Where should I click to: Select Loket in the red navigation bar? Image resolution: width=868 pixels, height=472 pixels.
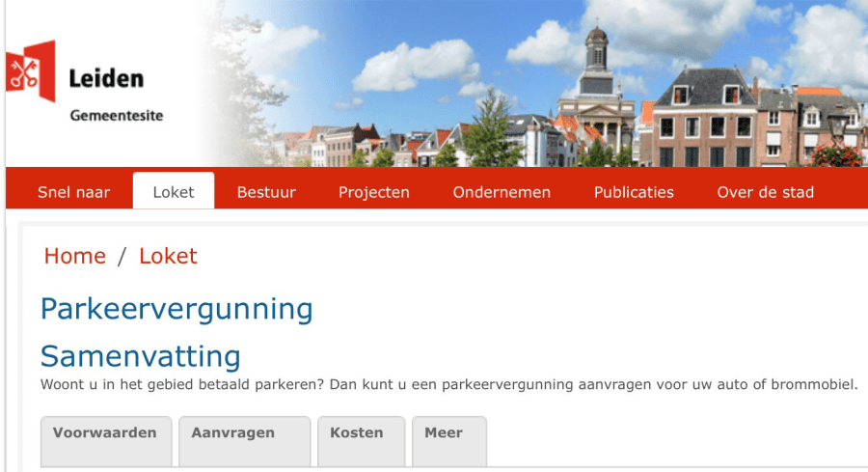pyautogui.click(x=174, y=192)
